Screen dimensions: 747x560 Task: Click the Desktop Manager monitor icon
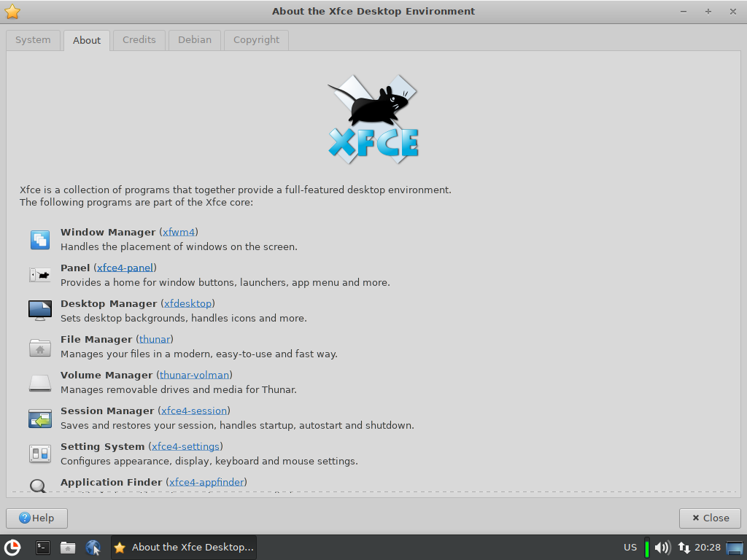(40, 311)
